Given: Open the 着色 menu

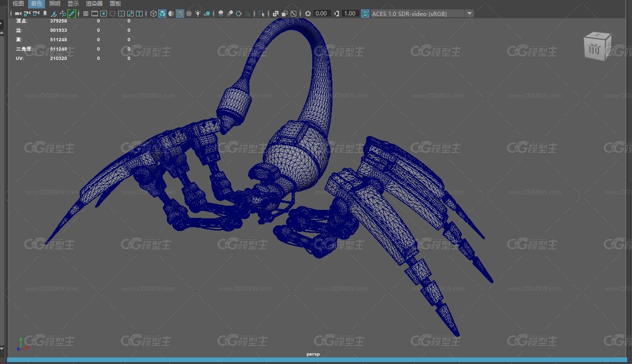Looking at the screenshot, I should [37, 4].
